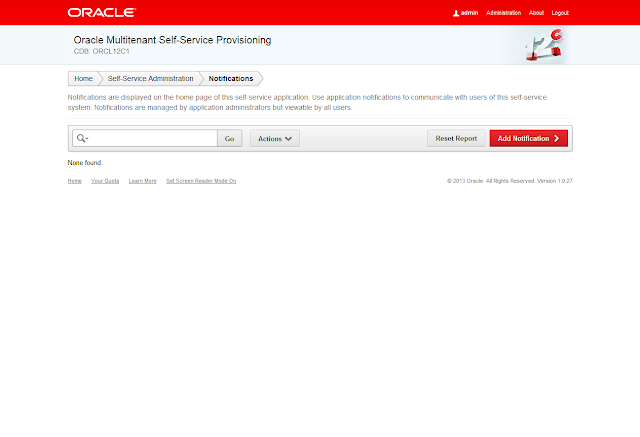Click the Add Notification button
Image resolution: width=640 pixels, height=437 pixels.
tap(529, 138)
